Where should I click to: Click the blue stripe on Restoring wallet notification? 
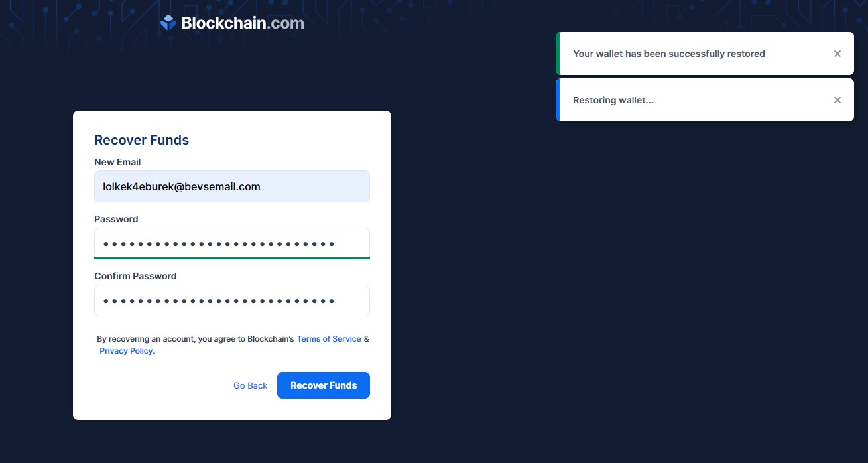[x=558, y=100]
